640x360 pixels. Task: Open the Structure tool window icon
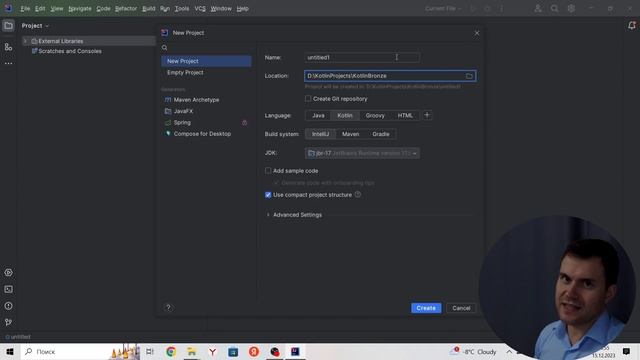(x=8, y=47)
